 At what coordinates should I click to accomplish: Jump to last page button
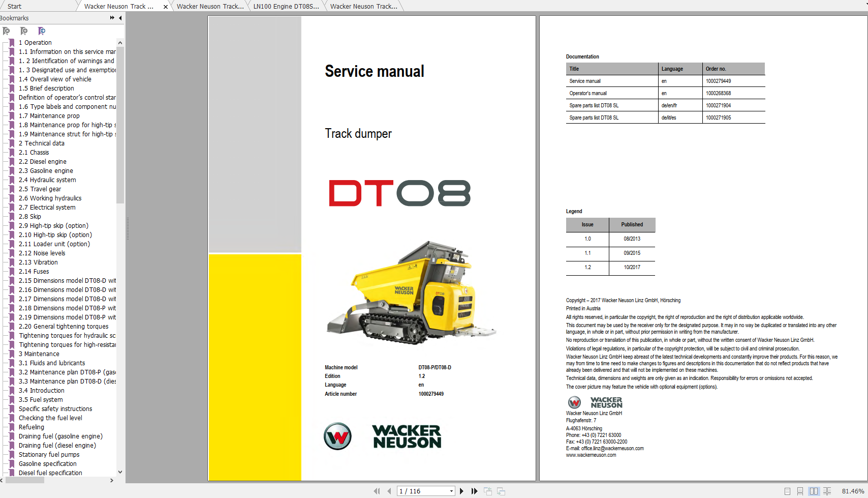coord(475,491)
